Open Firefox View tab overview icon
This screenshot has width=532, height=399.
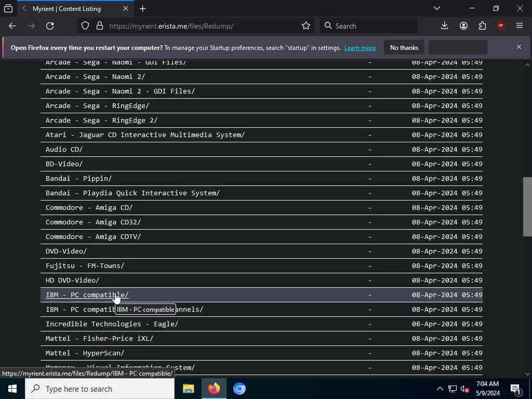pos(8,9)
